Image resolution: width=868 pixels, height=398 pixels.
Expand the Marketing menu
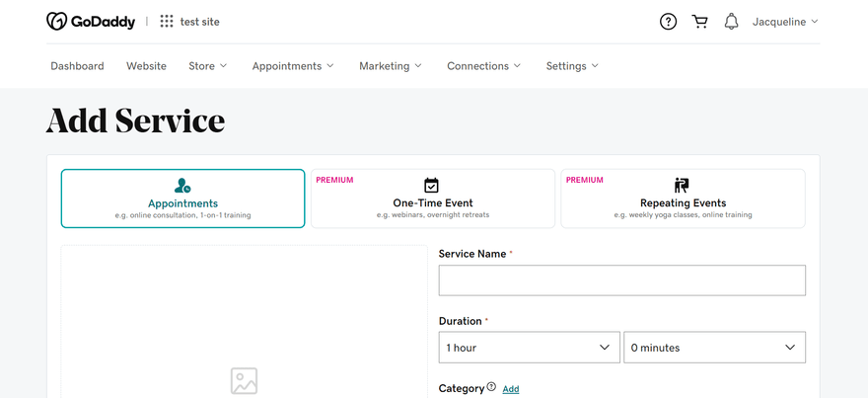[x=391, y=66]
